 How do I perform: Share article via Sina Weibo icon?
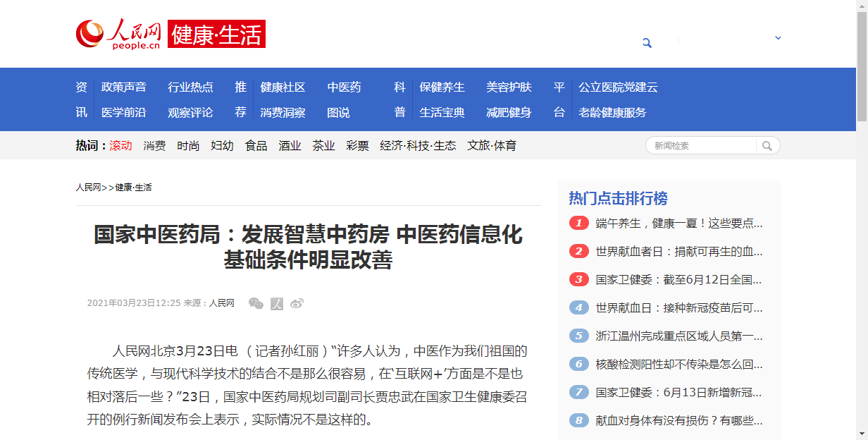tap(297, 303)
